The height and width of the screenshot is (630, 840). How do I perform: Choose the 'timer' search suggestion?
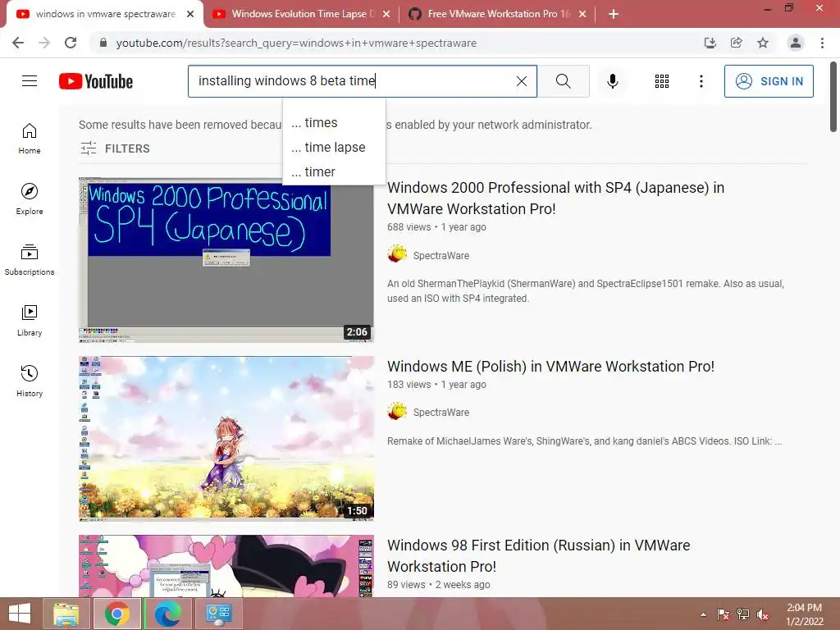pyautogui.click(x=334, y=172)
